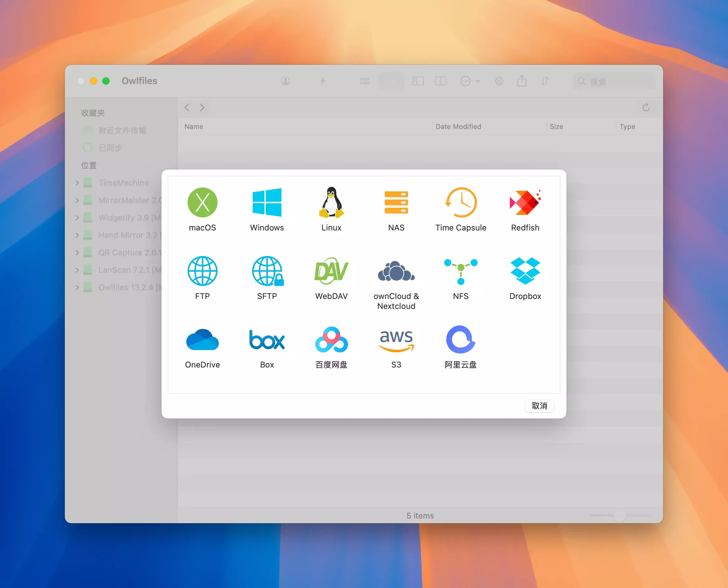Expand the LanScan 7.2.1 location
Screen dimensions: 728x588
pyautogui.click(x=77, y=270)
